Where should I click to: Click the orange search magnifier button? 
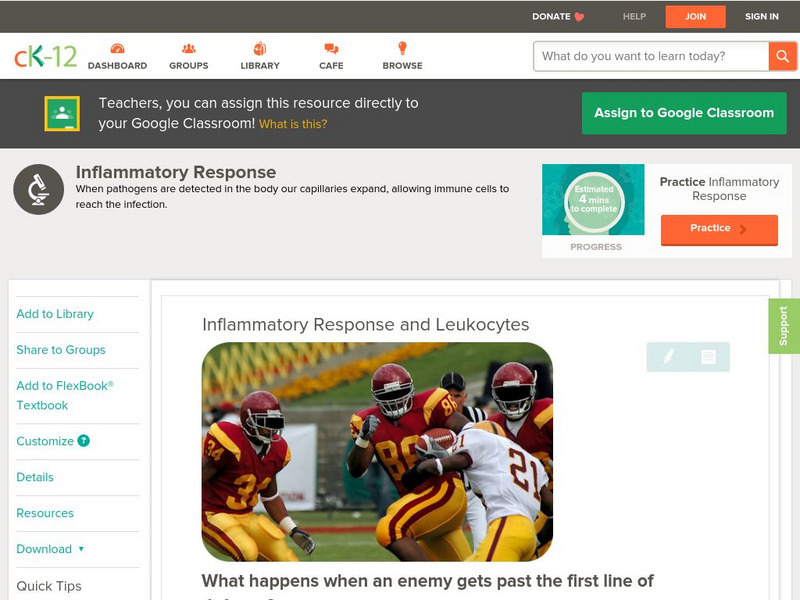coord(782,56)
